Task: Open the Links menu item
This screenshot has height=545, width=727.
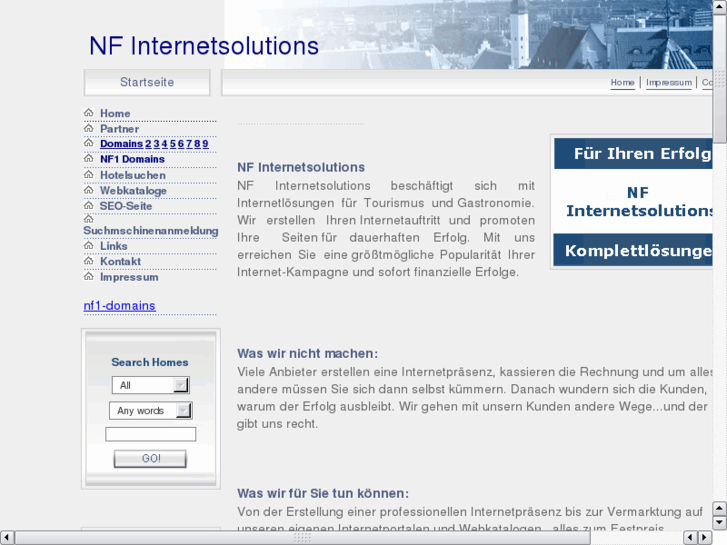Action: coord(114,246)
